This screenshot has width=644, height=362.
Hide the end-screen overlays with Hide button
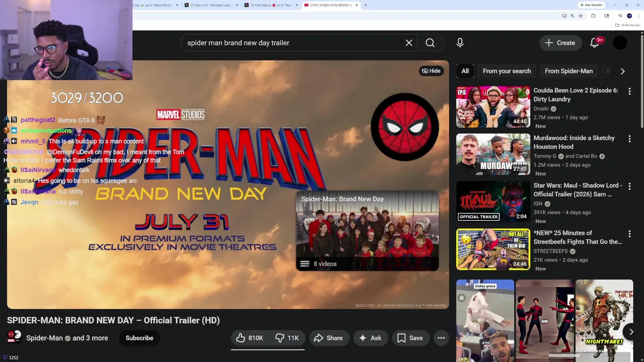click(x=431, y=71)
